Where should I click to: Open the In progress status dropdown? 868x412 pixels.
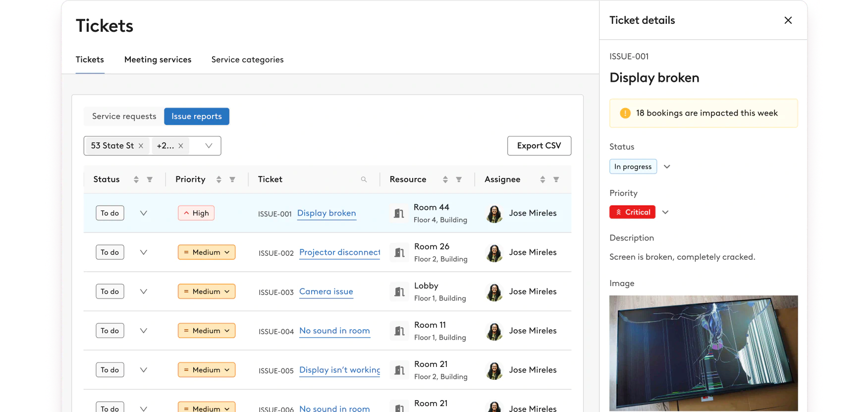coord(667,167)
